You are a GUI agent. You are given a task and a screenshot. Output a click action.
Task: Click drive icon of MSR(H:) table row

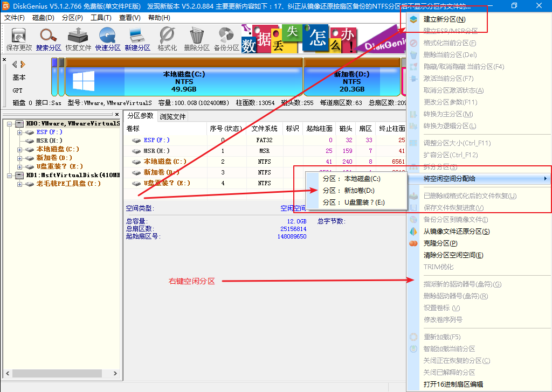click(x=136, y=151)
